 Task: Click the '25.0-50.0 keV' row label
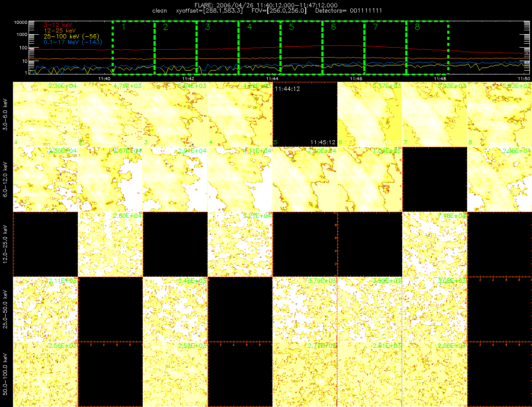pyautogui.click(x=5, y=309)
